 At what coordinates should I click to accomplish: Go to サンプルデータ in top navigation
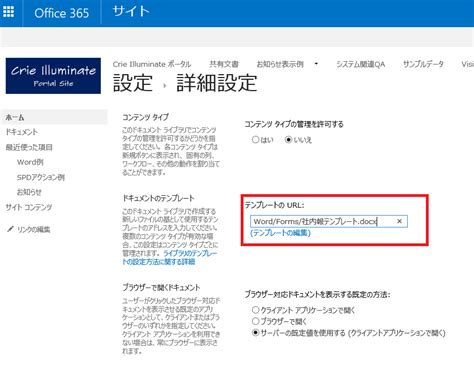click(x=423, y=64)
